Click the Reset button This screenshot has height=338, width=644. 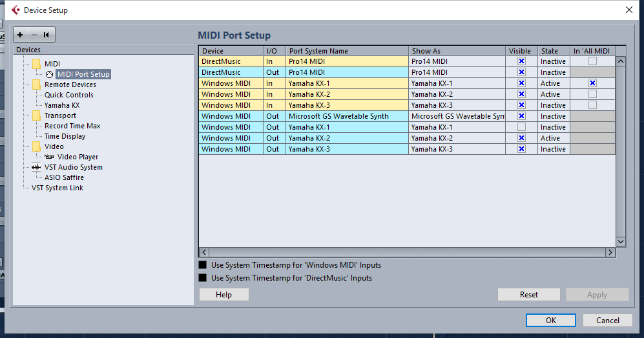click(x=528, y=295)
